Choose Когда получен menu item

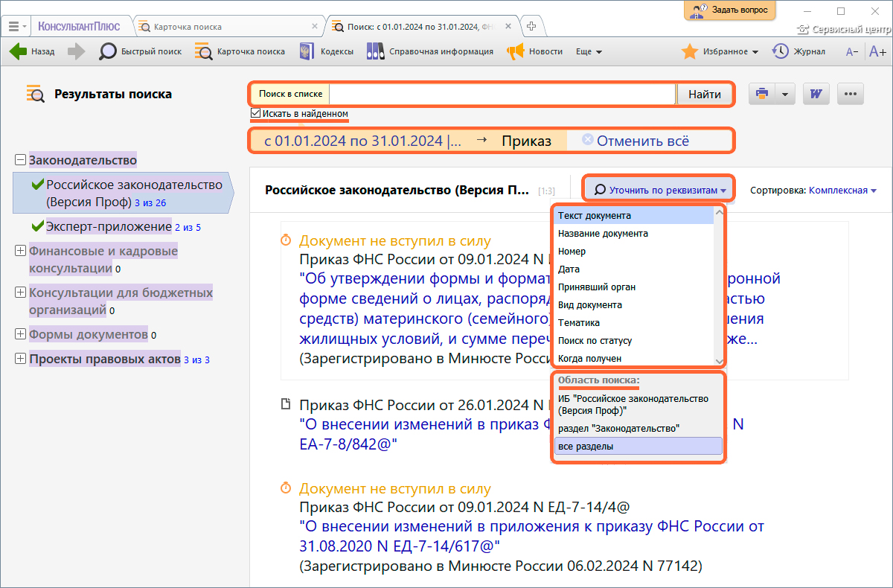coord(634,359)
